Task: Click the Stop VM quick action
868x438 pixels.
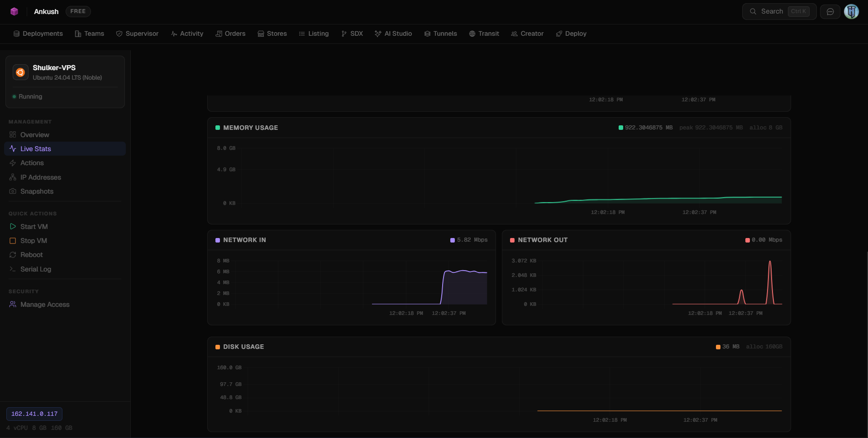Action: click(x=65, y=241)
